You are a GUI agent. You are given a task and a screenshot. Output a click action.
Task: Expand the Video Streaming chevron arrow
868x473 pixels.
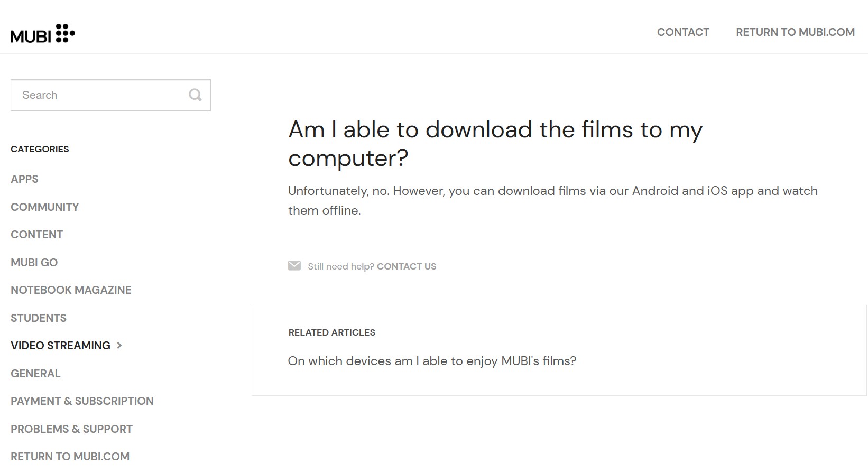(x=119, y=346)
